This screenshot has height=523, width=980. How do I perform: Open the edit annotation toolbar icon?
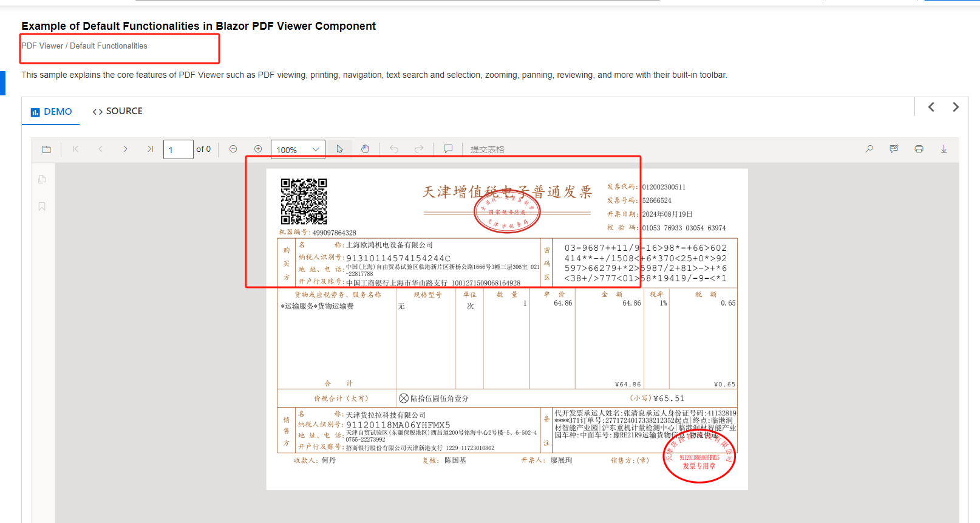[x=894, y=149]
